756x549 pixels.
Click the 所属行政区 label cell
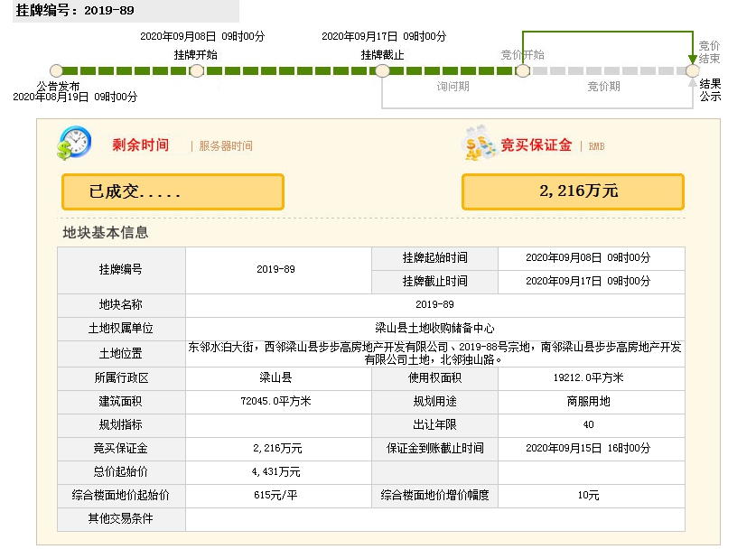[x=121, y=378]
